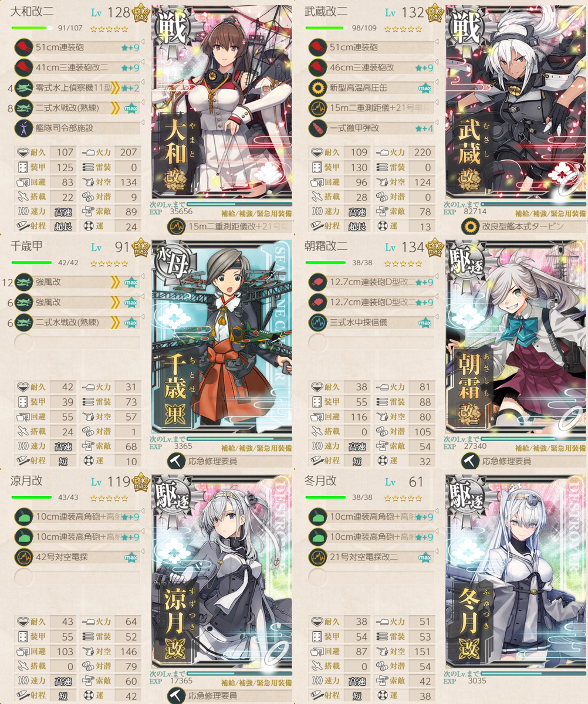This screenshot has height=704, width=588.
Task: Select Fuyutsuki's empty fourth equipment slot
Action: (x=370, y=577)
